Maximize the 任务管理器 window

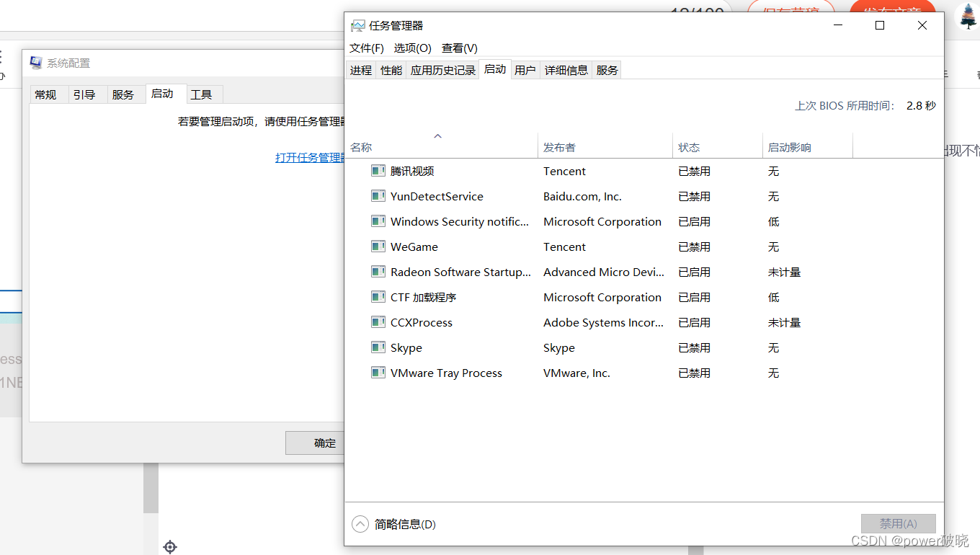[x=880, y=25]
